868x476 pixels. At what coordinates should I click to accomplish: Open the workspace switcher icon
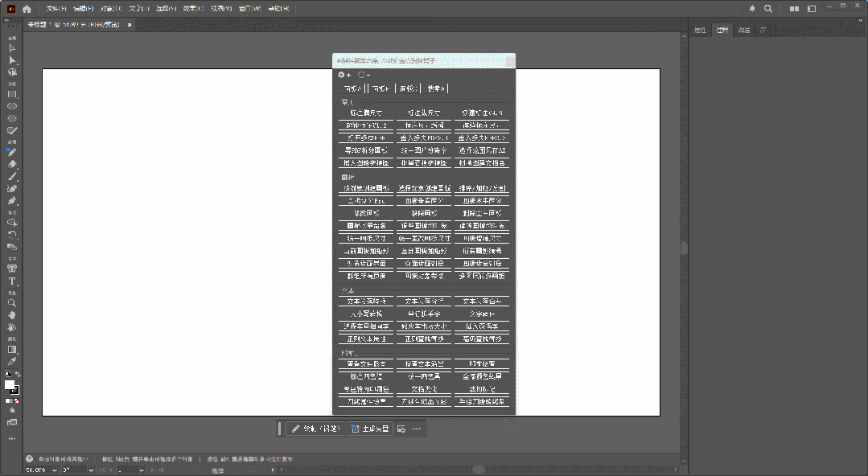tap(812, 8)
